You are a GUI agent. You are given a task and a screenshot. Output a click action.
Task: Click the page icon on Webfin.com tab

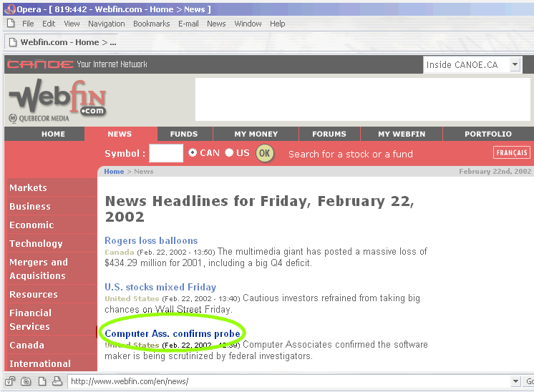(x=13, y=42)
